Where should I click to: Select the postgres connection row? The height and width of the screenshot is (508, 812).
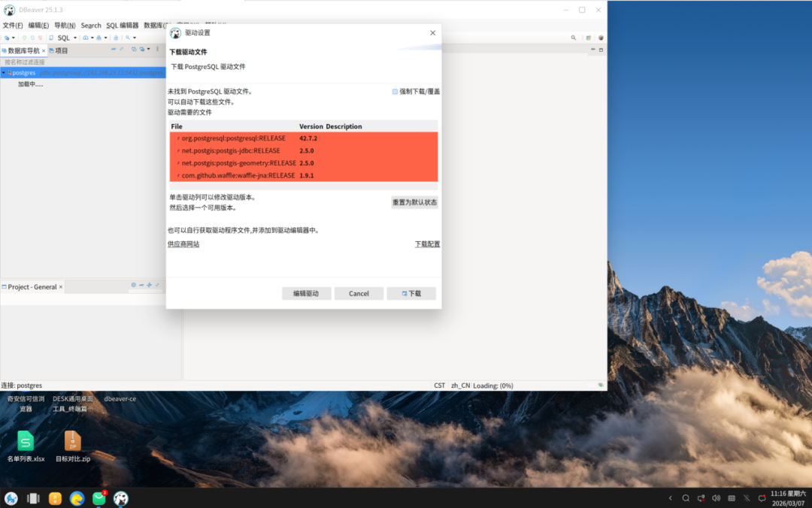tap(83, 73)
